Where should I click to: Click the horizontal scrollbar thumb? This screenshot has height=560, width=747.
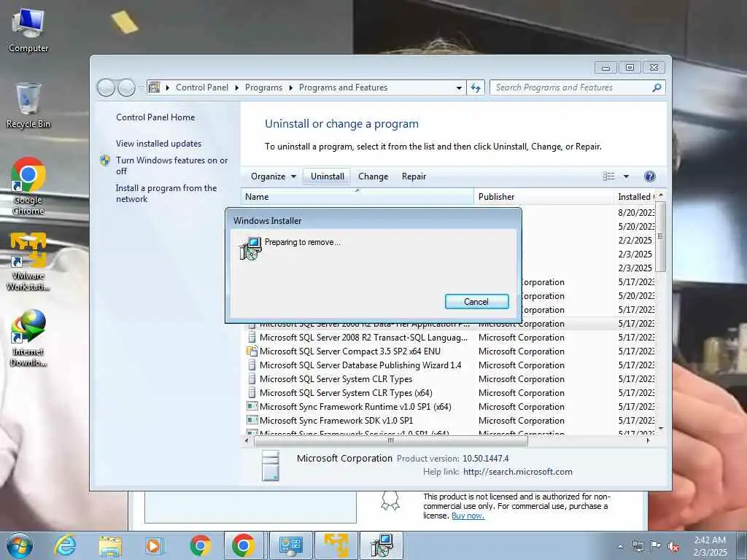coord(391,441)
